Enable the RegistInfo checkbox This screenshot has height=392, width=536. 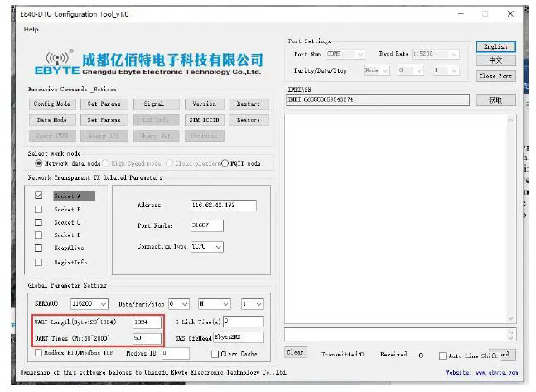point(39,263)
